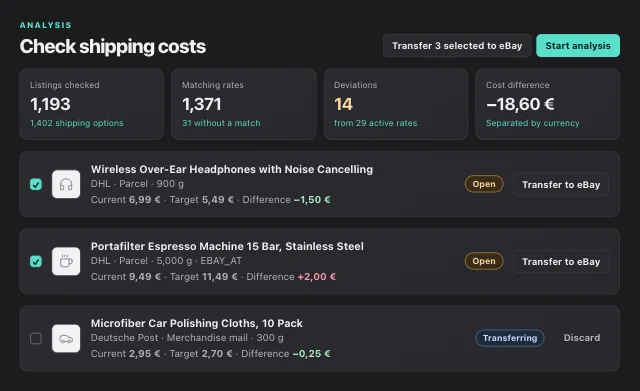Open the Listings checked stat card
The image size is (640, 391).
91,104
